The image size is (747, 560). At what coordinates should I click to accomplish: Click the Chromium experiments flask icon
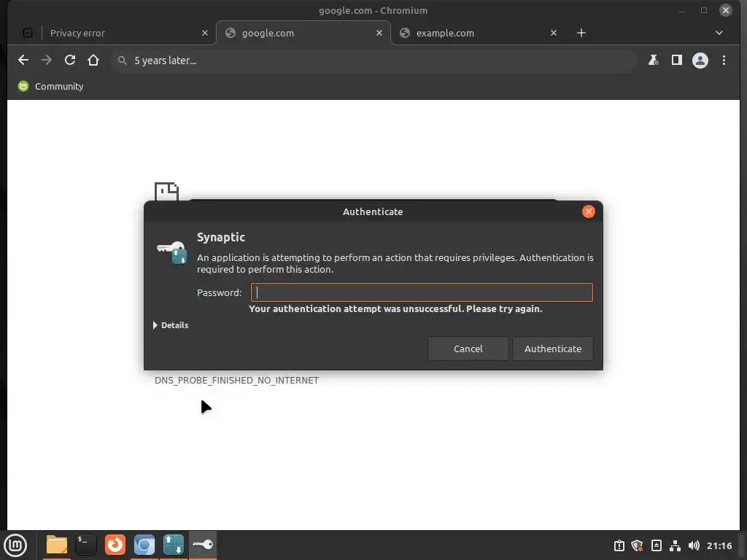(653, 60)
